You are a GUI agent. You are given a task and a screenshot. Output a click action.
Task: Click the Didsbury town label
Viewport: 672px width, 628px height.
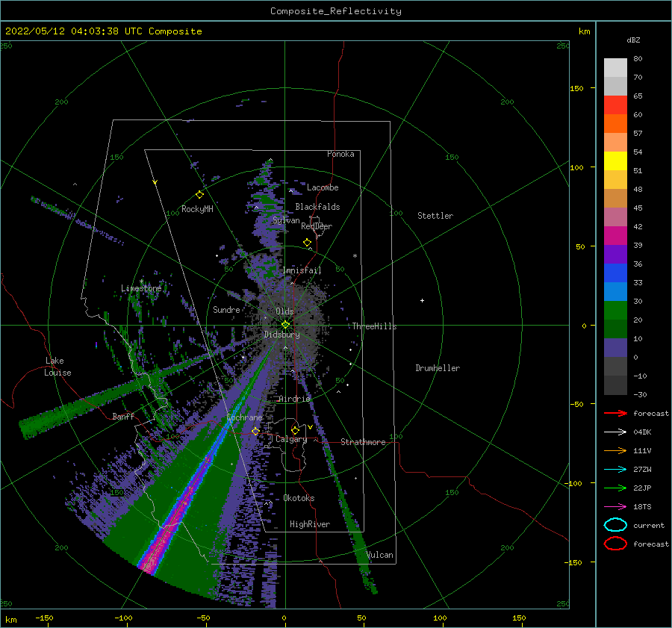click(281, 335)
